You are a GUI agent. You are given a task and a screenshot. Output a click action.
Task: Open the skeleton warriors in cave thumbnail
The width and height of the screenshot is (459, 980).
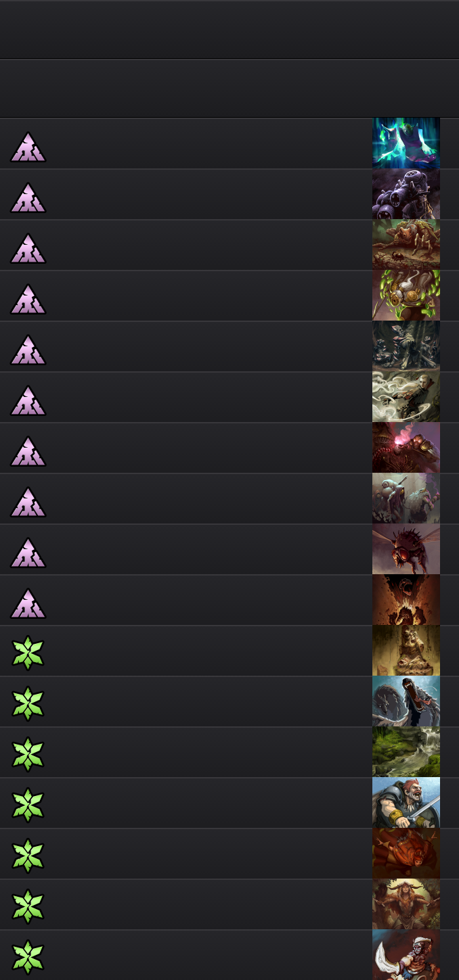click(406, 346)
